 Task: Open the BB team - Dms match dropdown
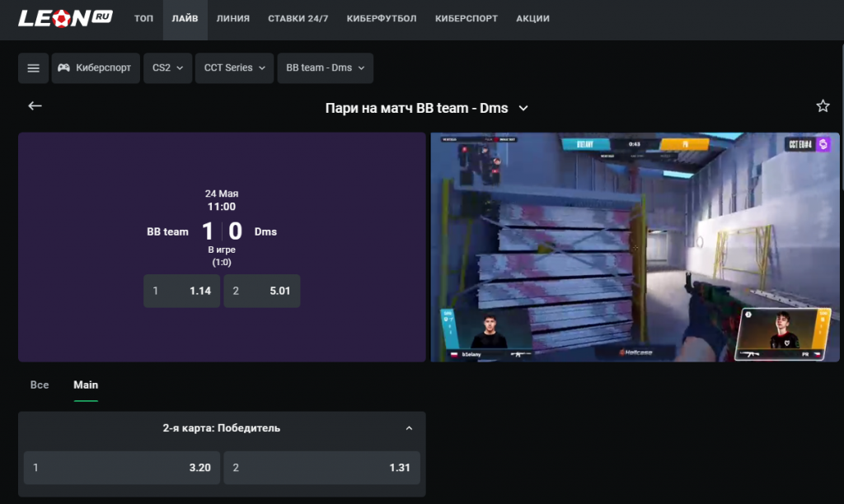pos(325,68)
